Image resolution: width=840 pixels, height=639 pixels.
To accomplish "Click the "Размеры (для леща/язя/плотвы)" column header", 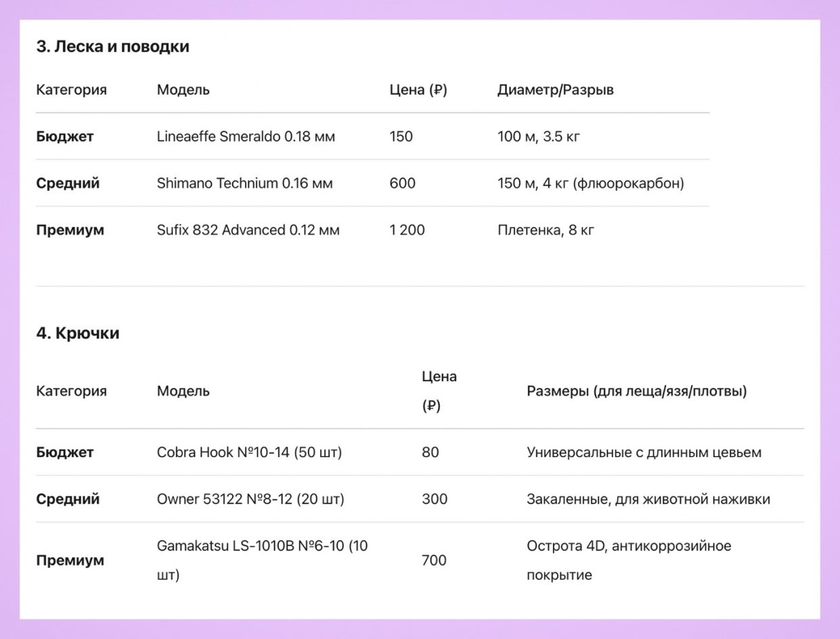I will click(636, 391).
